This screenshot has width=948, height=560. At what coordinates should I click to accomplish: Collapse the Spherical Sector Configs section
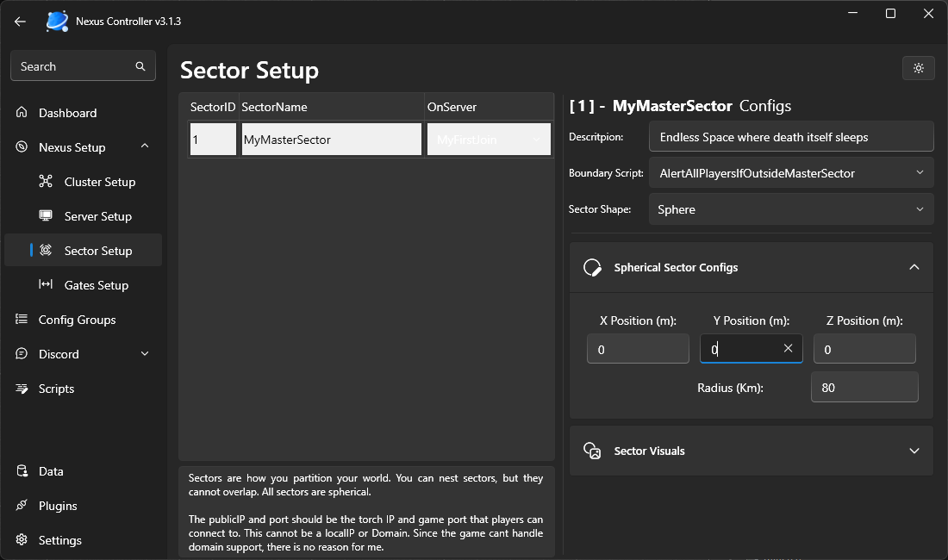[x=914, y=267]
